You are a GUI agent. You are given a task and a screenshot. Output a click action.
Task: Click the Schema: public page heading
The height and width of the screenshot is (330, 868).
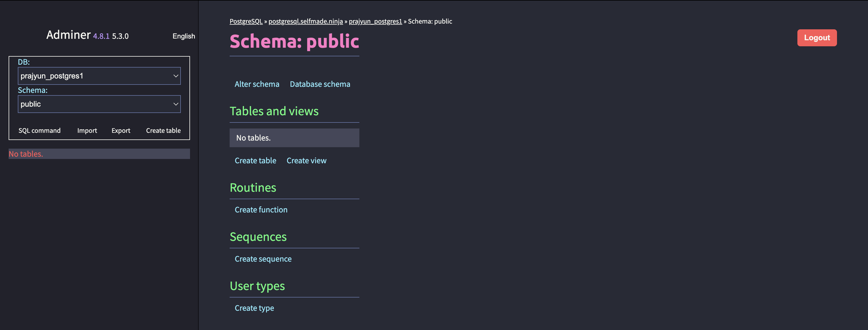(294, 41)
